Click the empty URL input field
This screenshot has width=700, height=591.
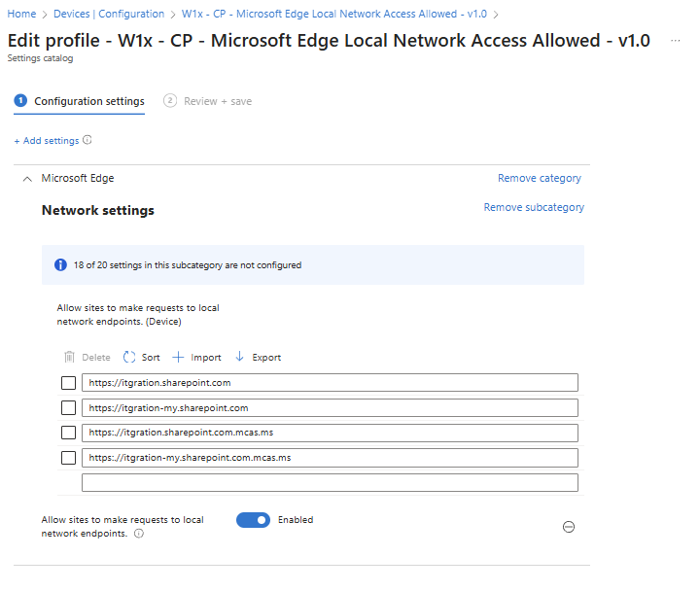[330, 483]
